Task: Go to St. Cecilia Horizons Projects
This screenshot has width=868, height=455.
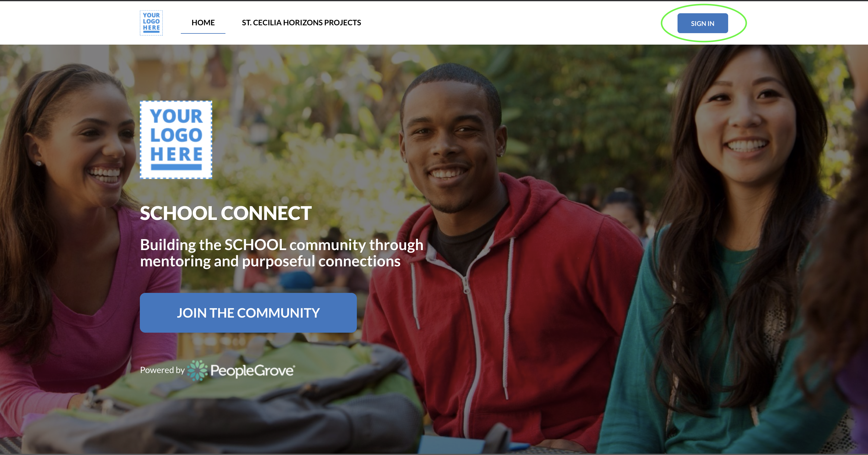Action: pyautogui.click(x=301, y=23)
